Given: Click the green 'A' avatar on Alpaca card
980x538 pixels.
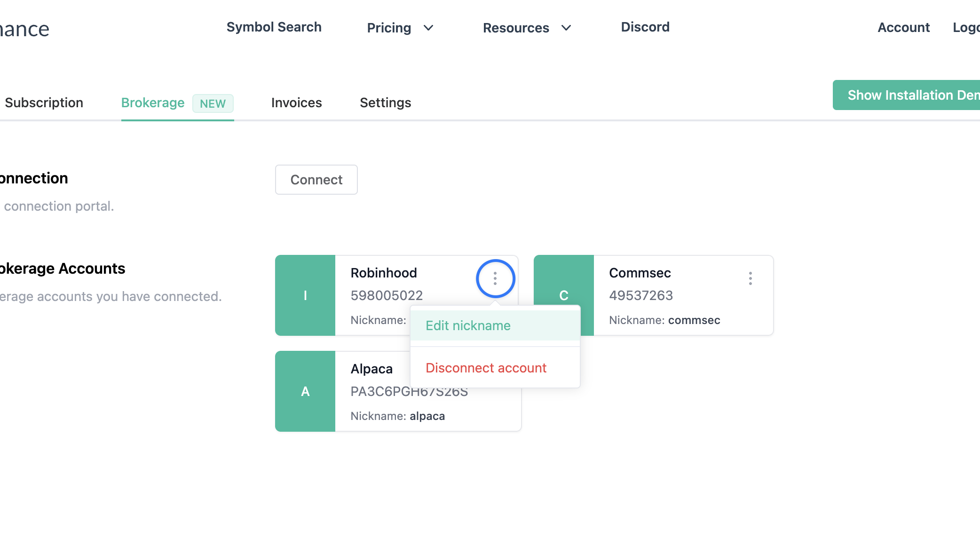Looking at the screenshot, I should 305,391.
